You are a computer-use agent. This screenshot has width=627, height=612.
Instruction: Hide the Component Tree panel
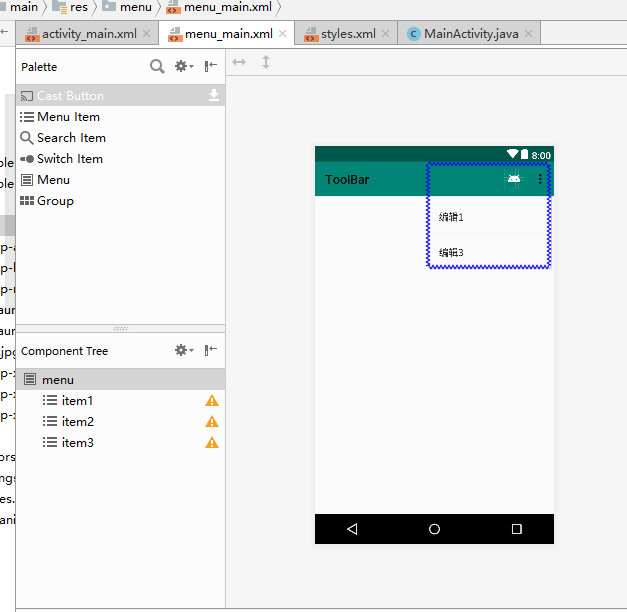(210, 350)
